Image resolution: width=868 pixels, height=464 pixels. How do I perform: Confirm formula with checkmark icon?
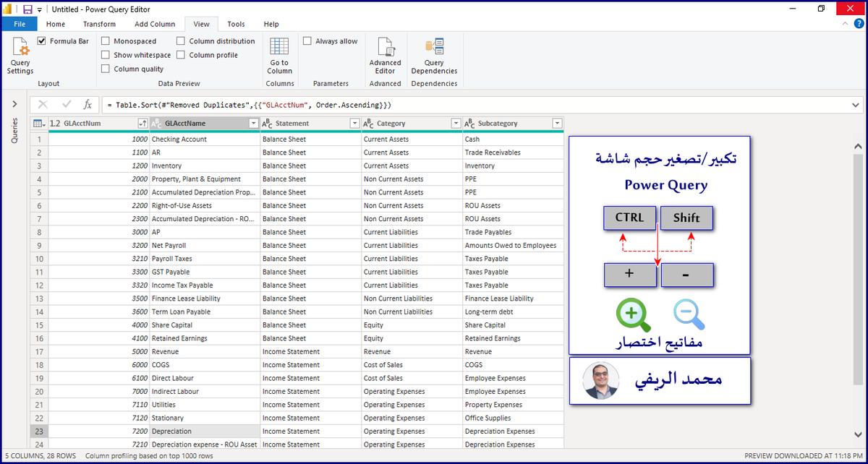67,105
